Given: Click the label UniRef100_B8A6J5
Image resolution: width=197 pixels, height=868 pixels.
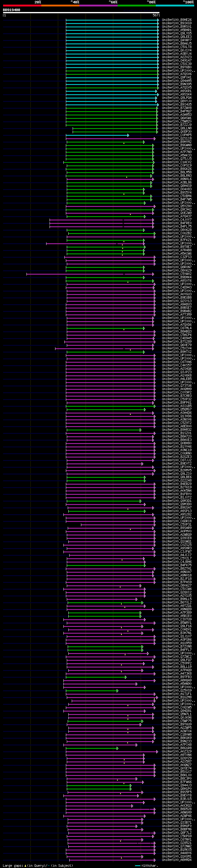Looking at the screenshot, I should [x=177, y=43].
